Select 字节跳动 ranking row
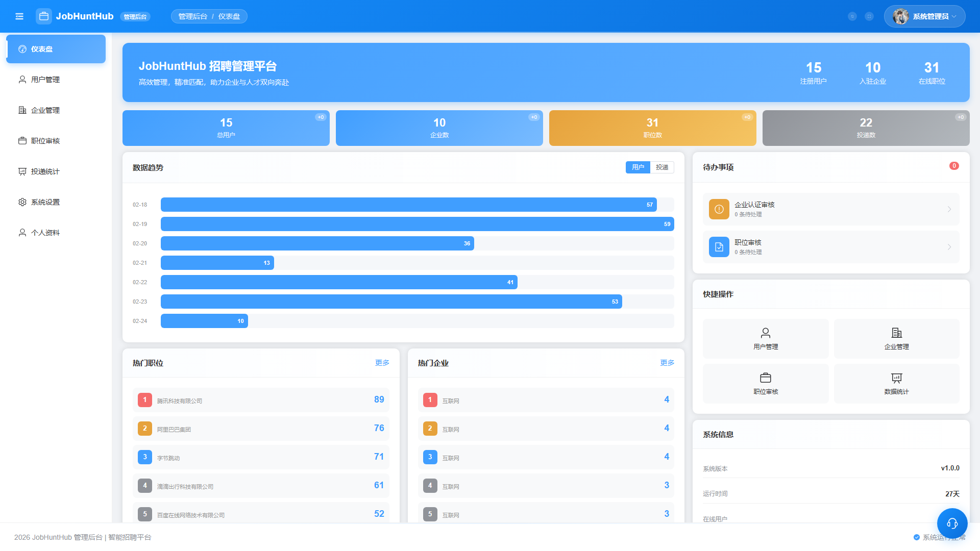The width and height of the screenshot is (980, 551). pos(261,457)
